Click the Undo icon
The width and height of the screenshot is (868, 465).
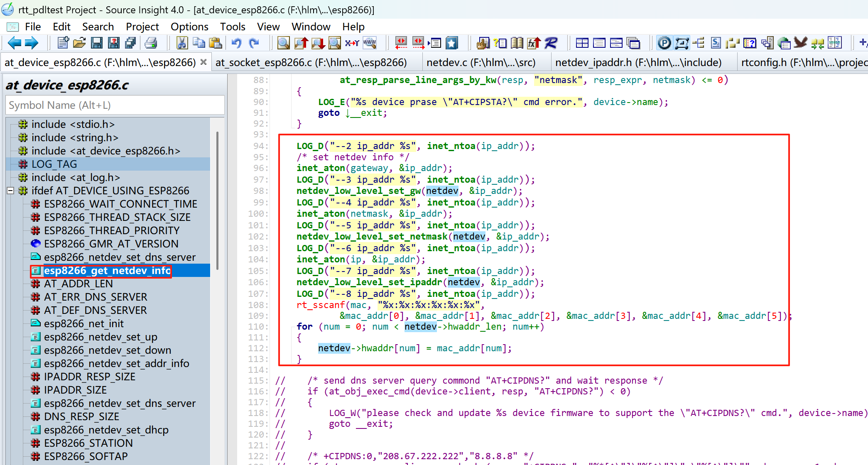[236, 43]
